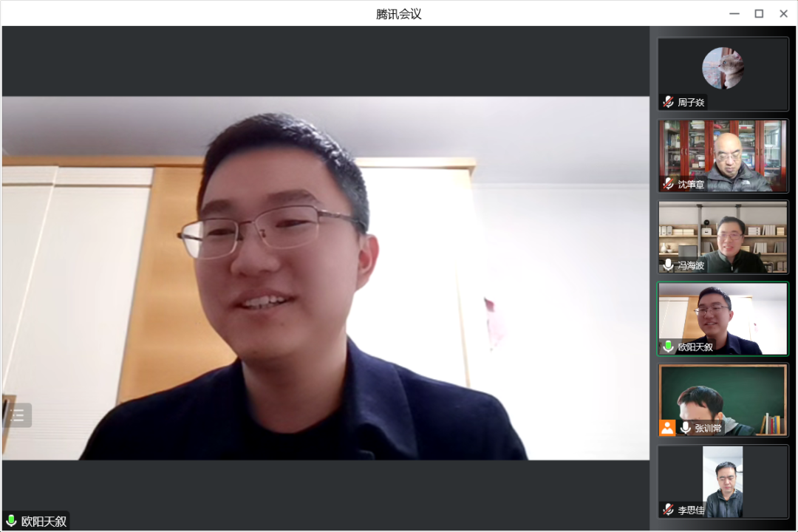Click 李思佳's muted microphone icon

(668, 509)
